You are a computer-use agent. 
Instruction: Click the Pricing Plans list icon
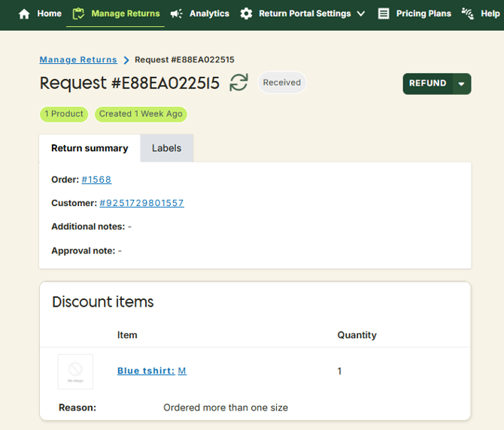pos(384,14)
